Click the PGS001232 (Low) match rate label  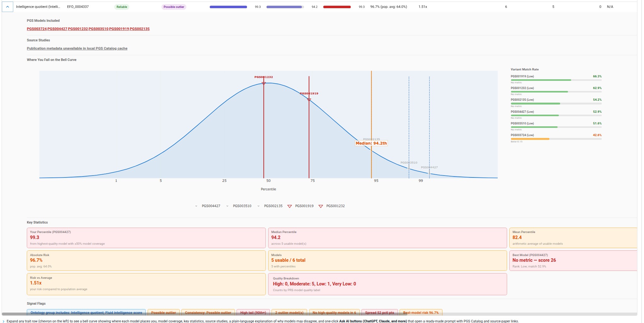pos(522,88)
